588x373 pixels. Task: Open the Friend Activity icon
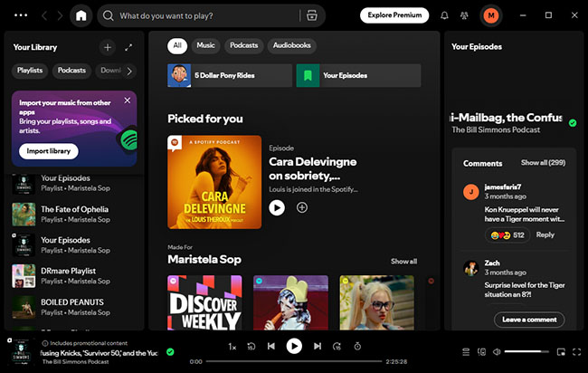pyautogui.click(x=464, y=15)
